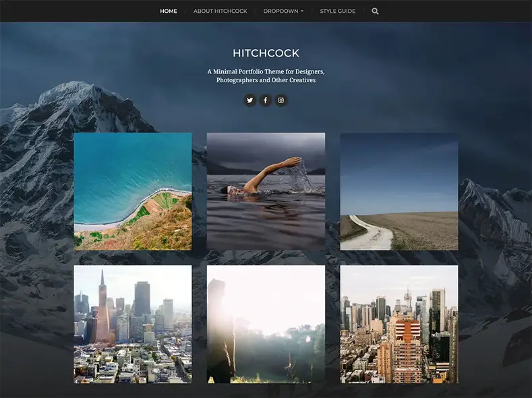This screenshot has width=532, height=398.
Task: Open the About Hitchcock page
Action: click(220, 11)
